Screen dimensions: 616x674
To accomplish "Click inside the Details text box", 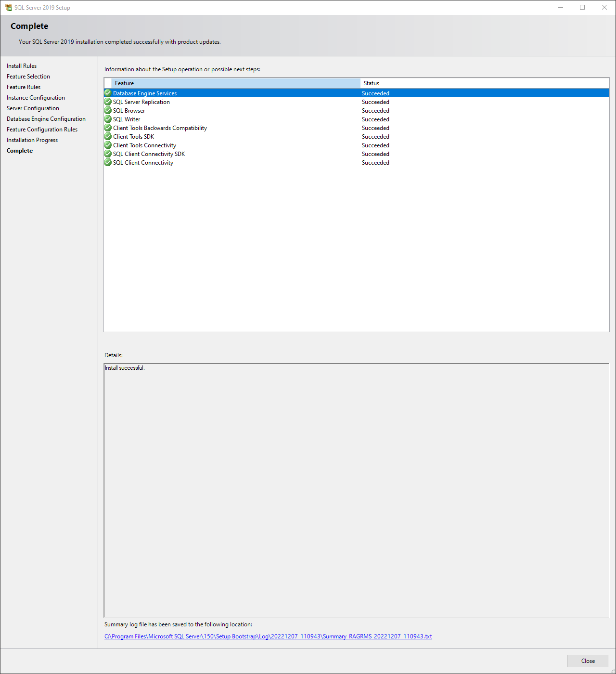I will 357,491.
